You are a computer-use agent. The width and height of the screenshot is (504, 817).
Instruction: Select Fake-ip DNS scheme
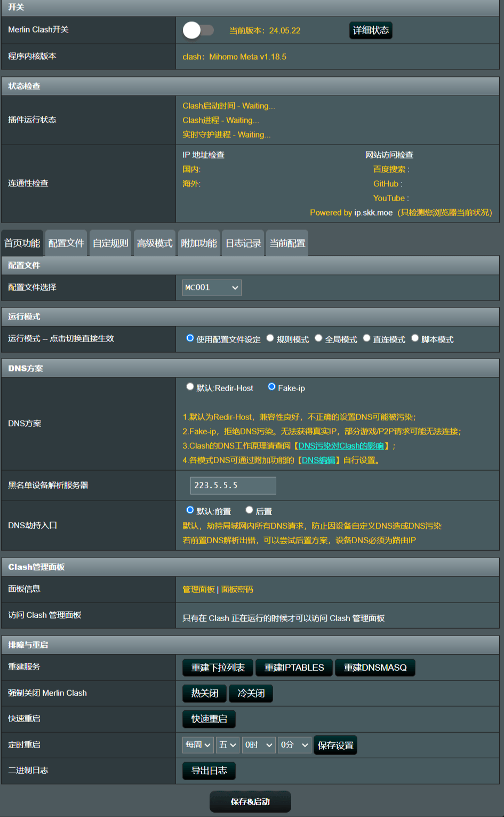click(271, 387)
